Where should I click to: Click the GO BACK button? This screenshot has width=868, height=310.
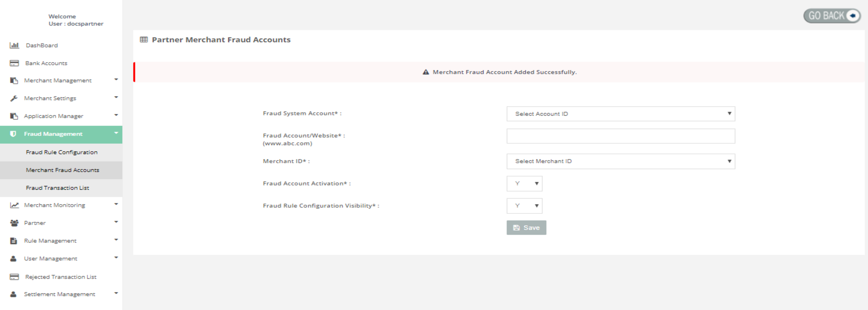pyautogui.click(x=832, y=16)
